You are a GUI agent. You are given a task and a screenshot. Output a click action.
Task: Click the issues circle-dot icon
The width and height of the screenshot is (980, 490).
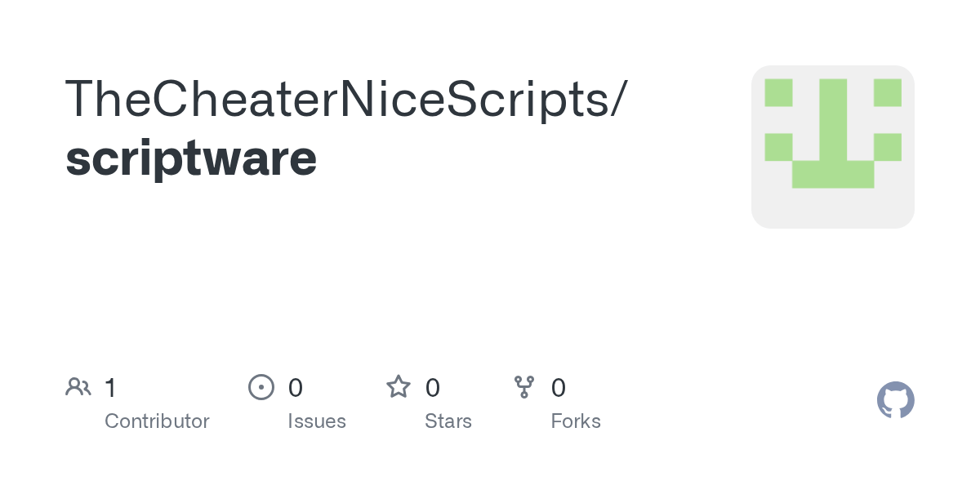pos(261,387)
